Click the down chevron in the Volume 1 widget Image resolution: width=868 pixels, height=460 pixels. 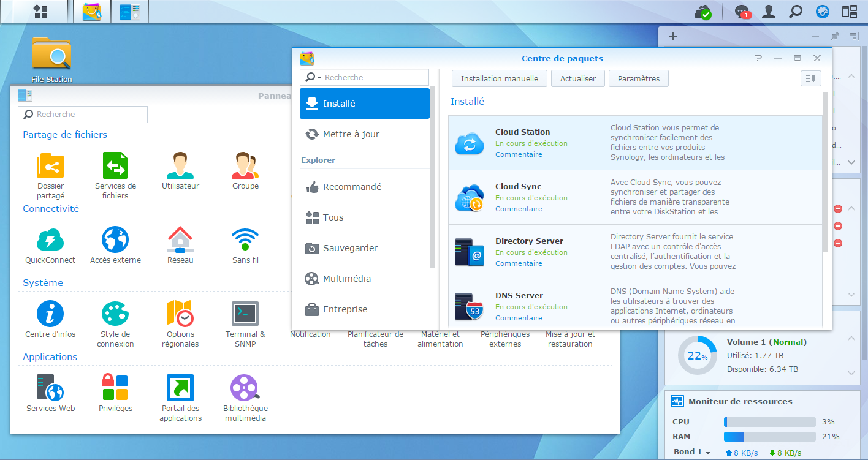[x=851, y=372]
